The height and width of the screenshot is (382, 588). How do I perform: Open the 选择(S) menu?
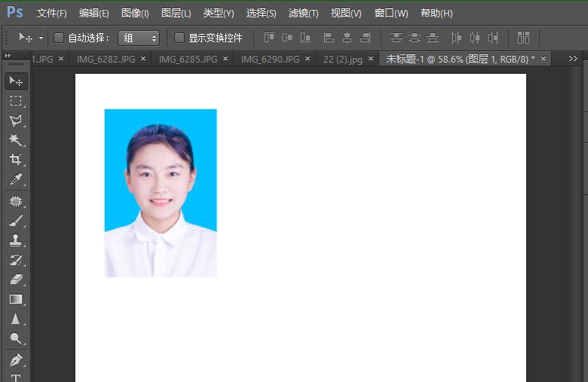[x=261, y=13]
